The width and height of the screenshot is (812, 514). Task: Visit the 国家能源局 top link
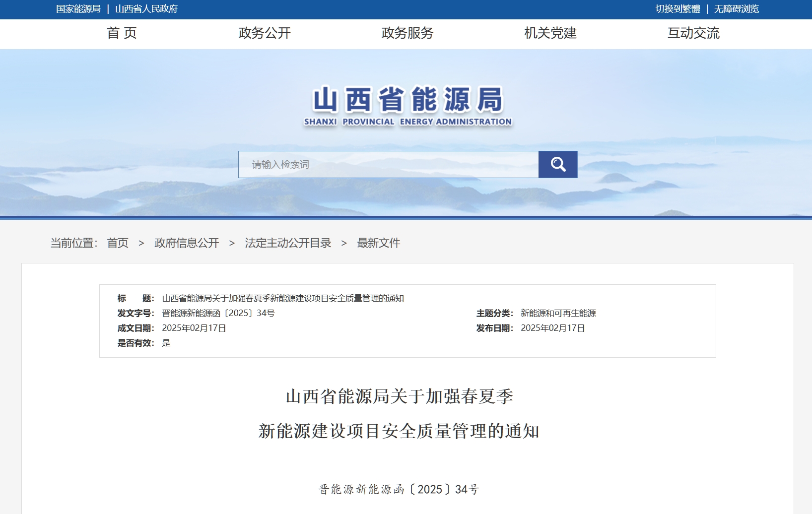pos(78,9)
